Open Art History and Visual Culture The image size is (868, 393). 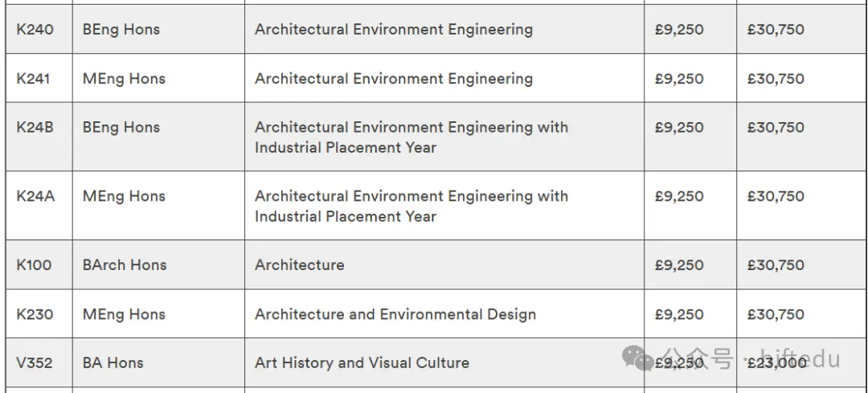pos(362,363)
